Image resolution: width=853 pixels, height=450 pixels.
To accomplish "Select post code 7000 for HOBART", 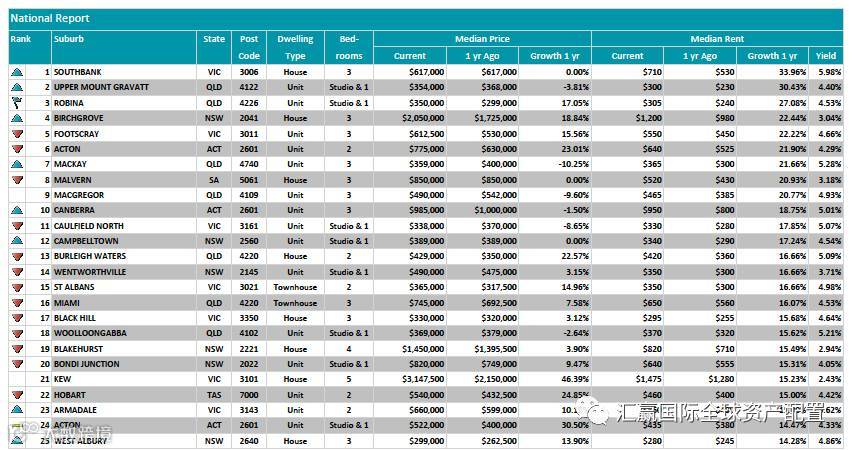I will (249, 395).
